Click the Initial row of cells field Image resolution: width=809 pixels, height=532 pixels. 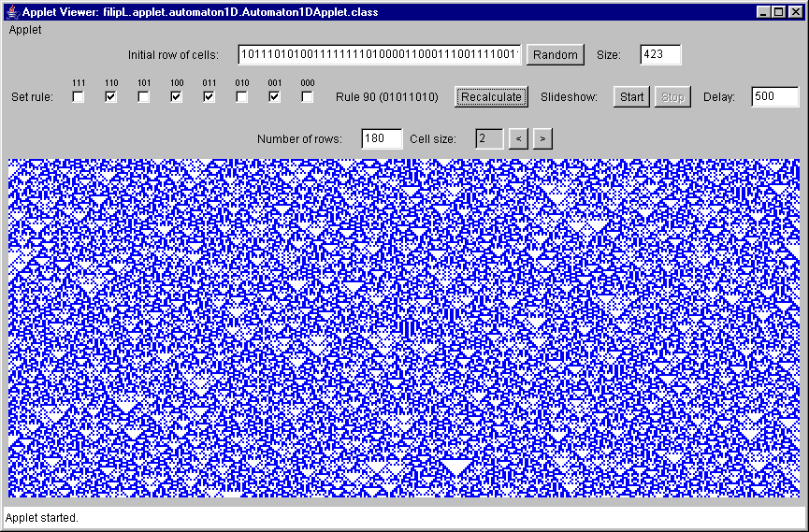point(379,54)
